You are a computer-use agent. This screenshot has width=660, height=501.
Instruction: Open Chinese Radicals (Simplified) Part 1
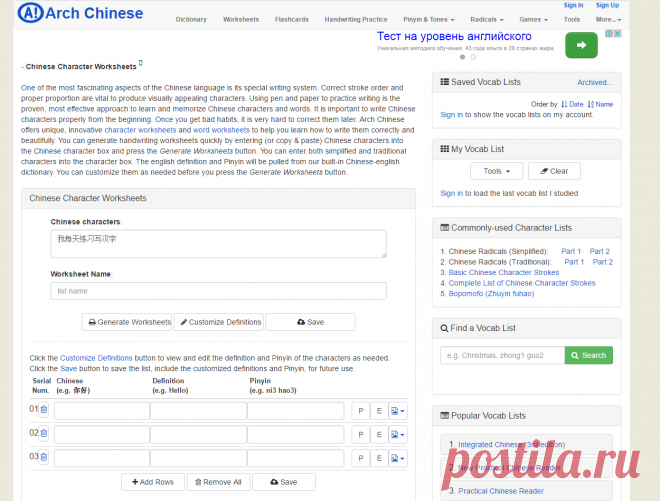(x=571, y=251)
